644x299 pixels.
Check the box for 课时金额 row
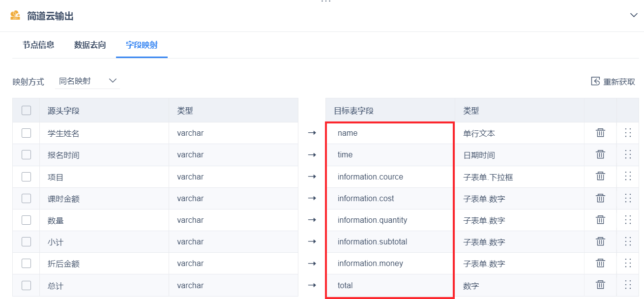click(x=26, y=199)
